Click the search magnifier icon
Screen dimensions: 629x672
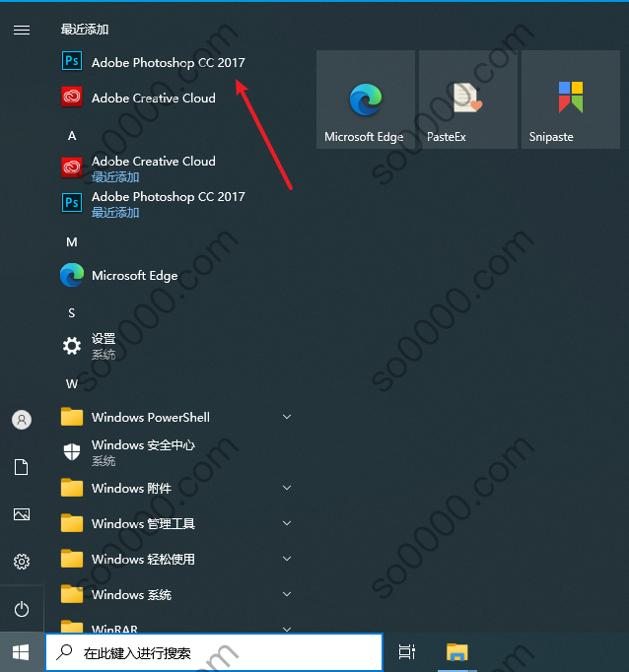coord(65,652)
